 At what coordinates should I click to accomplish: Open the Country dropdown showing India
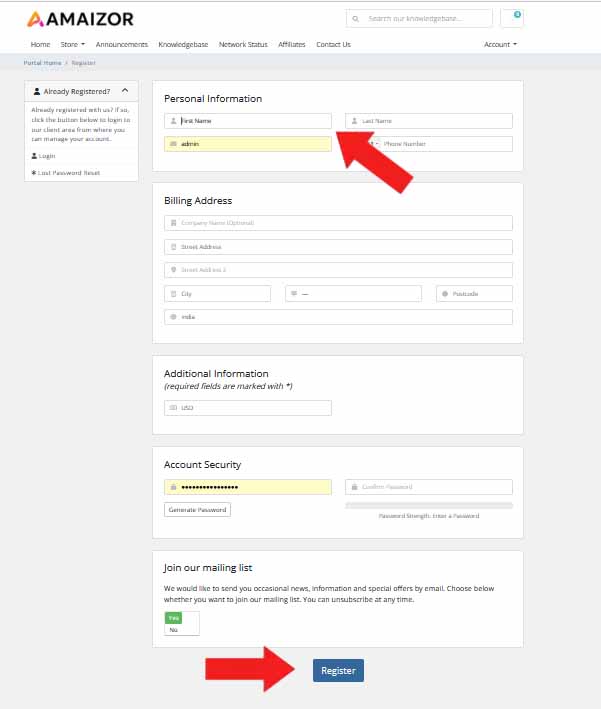pos(338,317)
